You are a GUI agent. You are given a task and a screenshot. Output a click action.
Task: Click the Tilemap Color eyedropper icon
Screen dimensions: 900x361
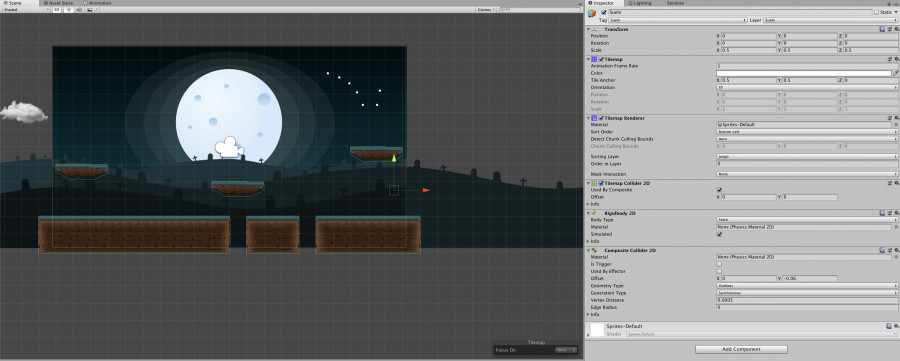click(895, 73)
